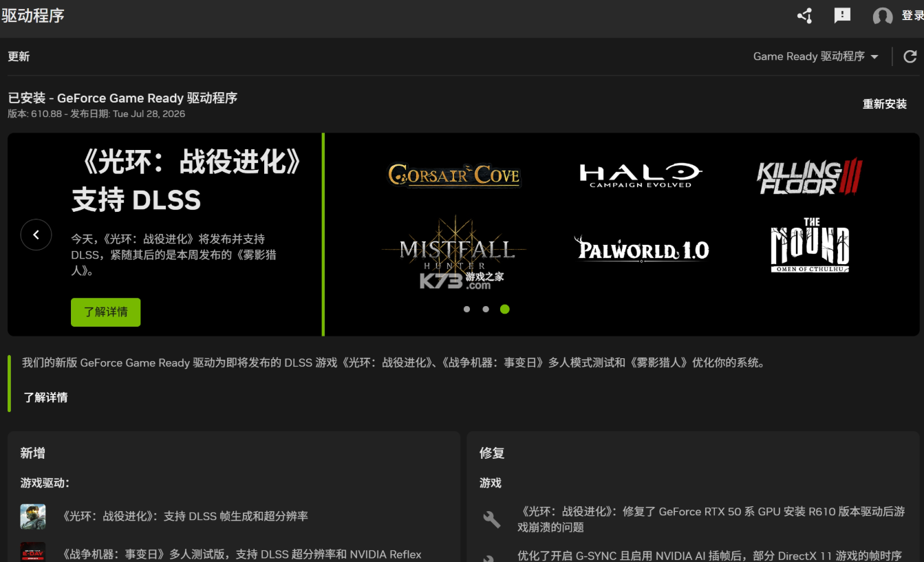
Task: Click the 《光环：战役进化》支持 DLSS headline
Action: [187, 181]
